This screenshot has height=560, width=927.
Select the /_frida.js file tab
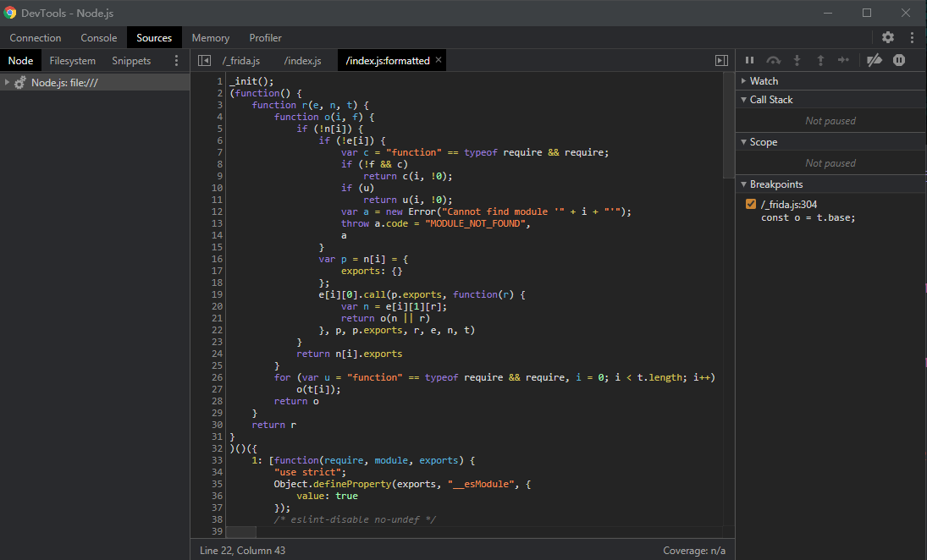pyautogui.click(x=241, y=61)
